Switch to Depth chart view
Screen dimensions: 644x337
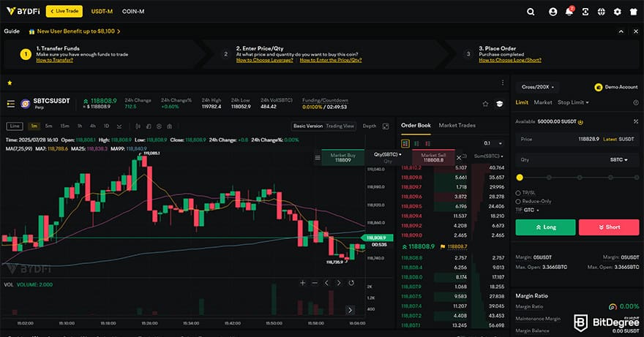370,126
